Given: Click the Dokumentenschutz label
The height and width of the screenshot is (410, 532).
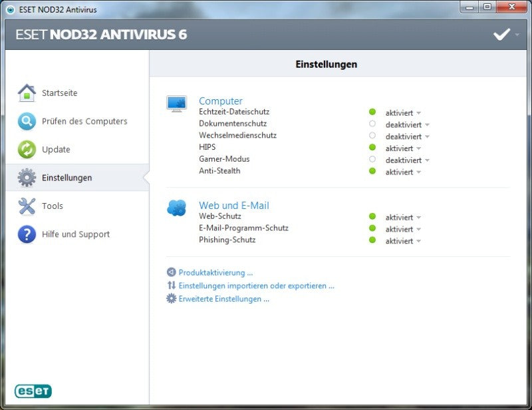Looking at the screenshot, I should [233, 124].
